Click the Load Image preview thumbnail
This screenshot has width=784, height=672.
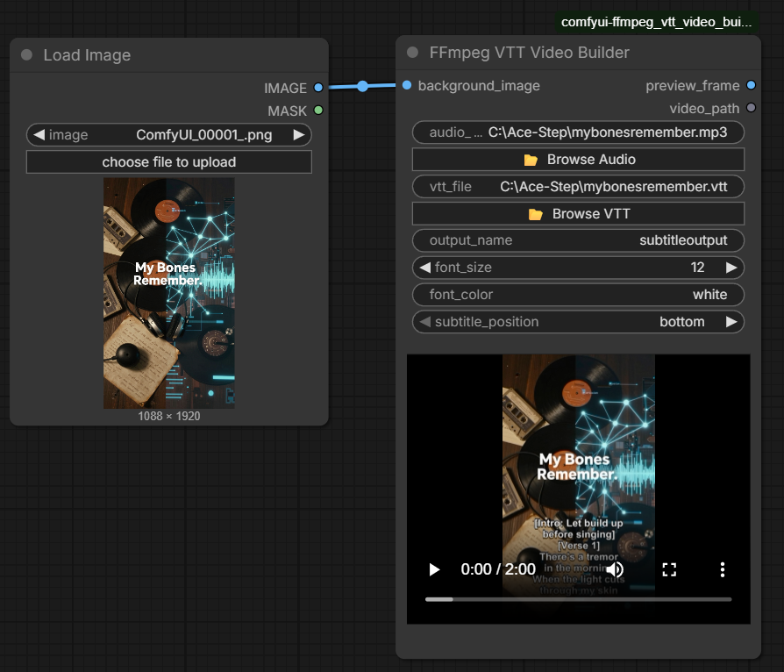point(169,293)
